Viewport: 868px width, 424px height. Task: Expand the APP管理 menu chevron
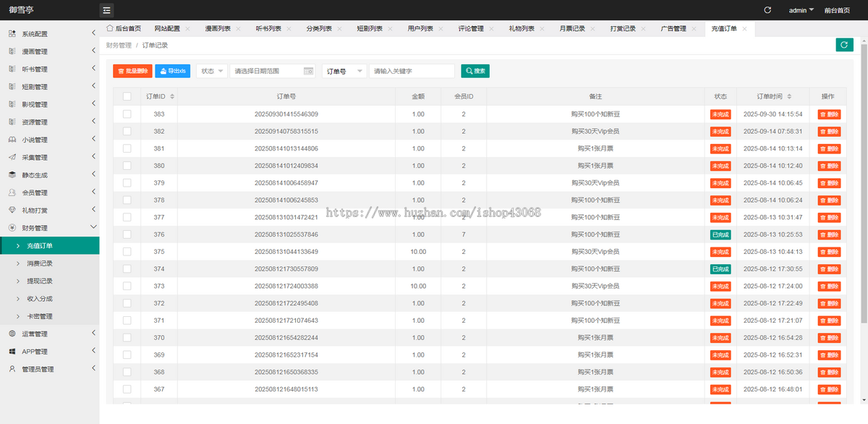[x=93, y=351]
